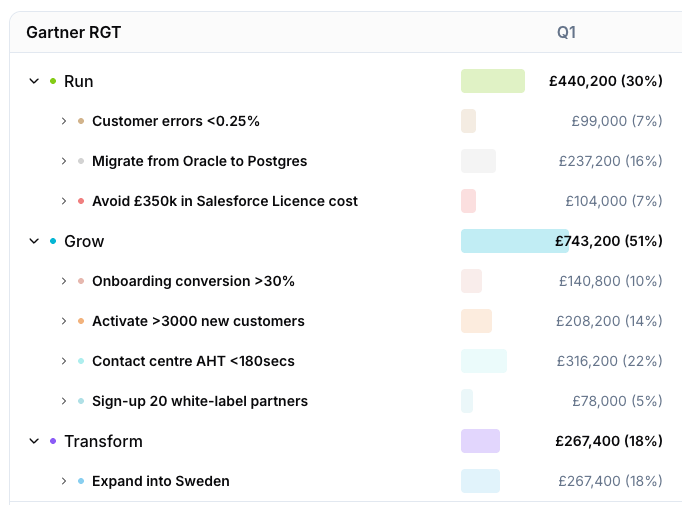This screenshot has width=682, height=505.
Task: Click the Q1 column header
Action: point(566,33)
